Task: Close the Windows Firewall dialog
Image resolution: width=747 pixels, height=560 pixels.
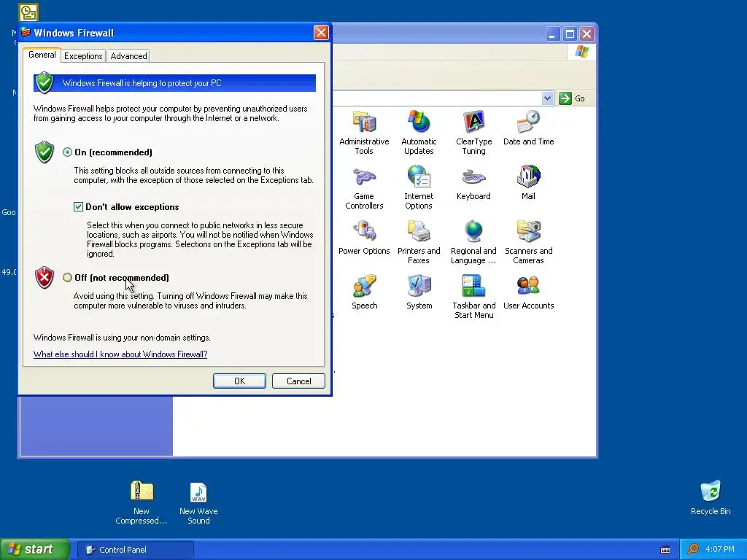Action: [x=321, y=32]
